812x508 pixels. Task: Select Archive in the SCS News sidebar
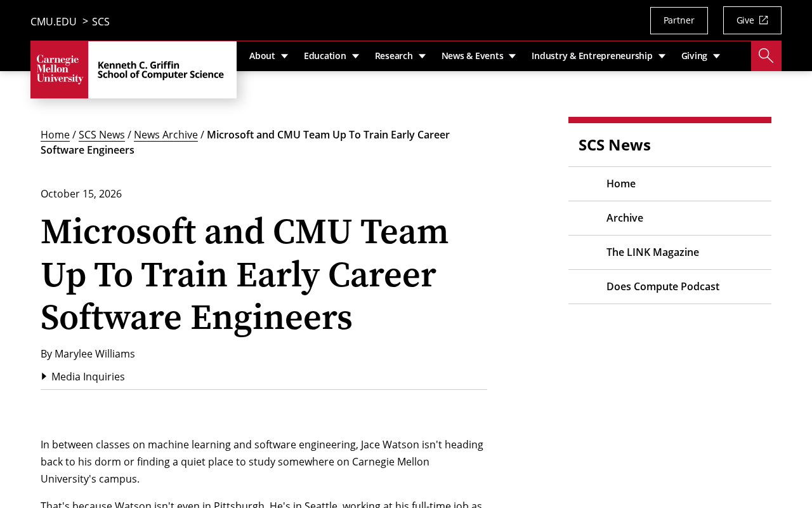tap(670, 218)
